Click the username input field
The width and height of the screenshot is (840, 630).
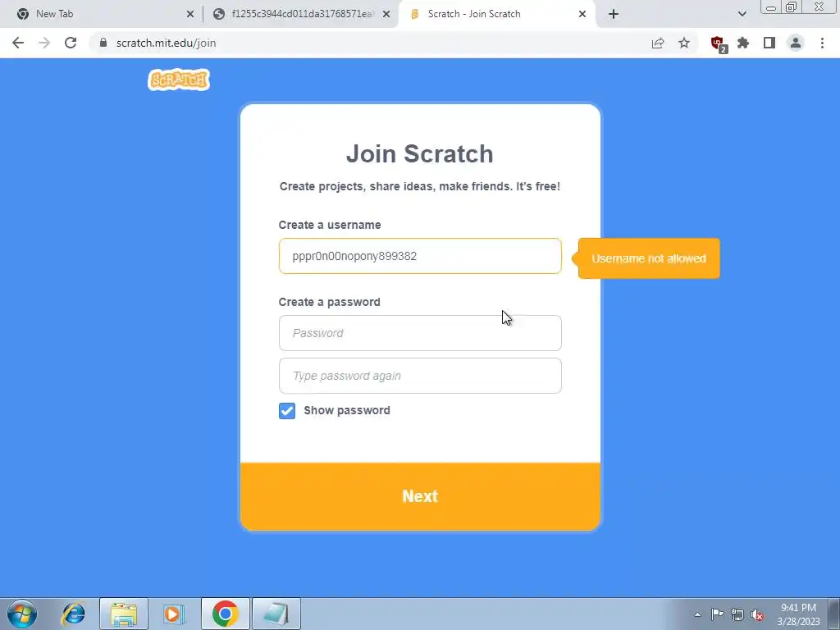(420, 256)
